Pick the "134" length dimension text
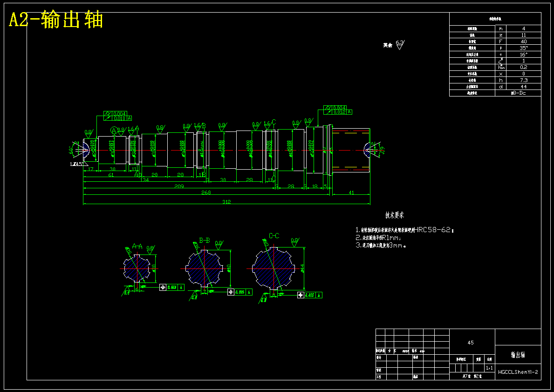 click(144, 180)
